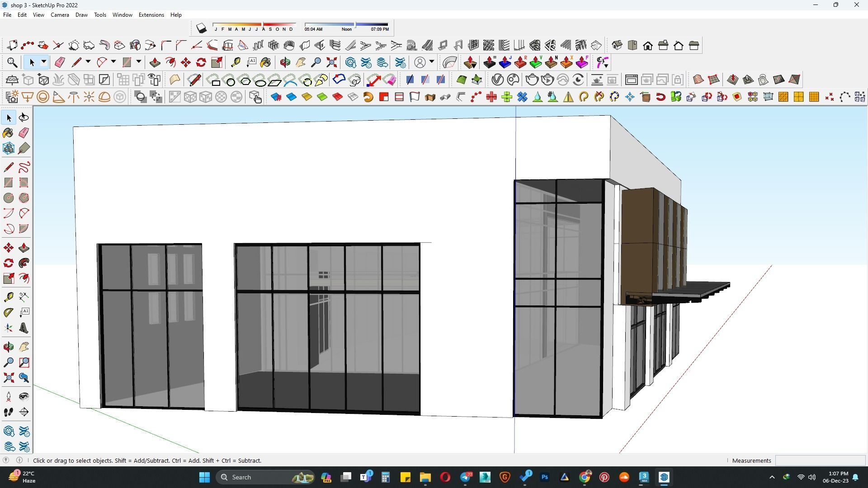Add a V-Ray Dome Light
The width and height of the screenshot is (868, 488).
[104, 97]
